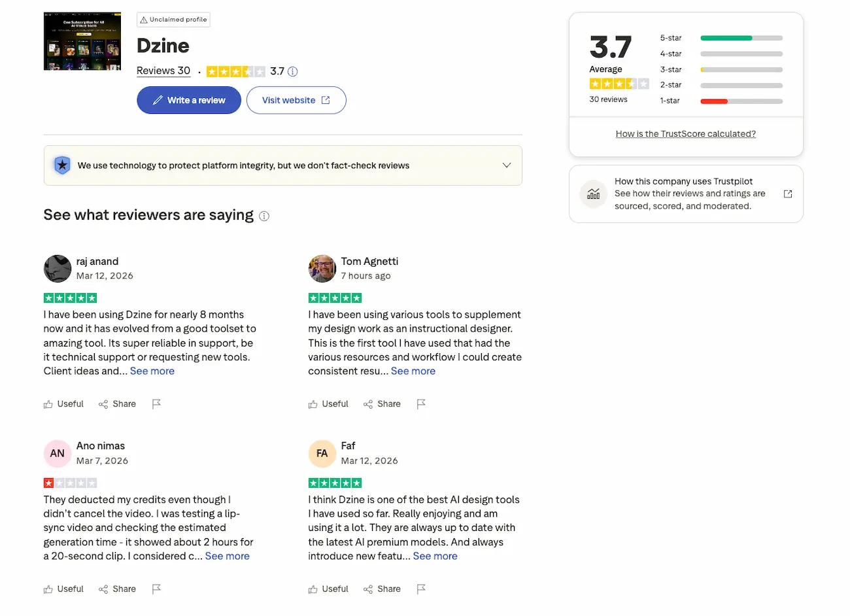Click the Unclaimed profile badge
This screenshot has height=616, width=850.
[173, 20]
